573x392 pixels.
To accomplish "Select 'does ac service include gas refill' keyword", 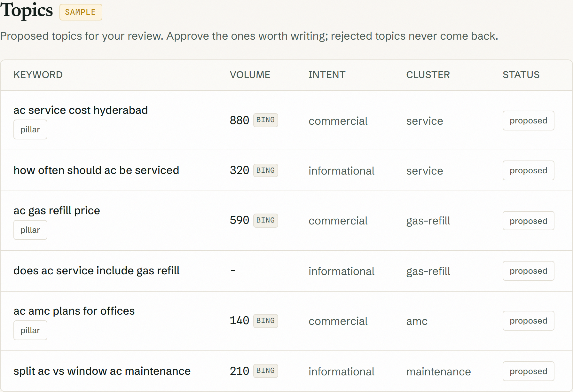I will pos(97,271).
